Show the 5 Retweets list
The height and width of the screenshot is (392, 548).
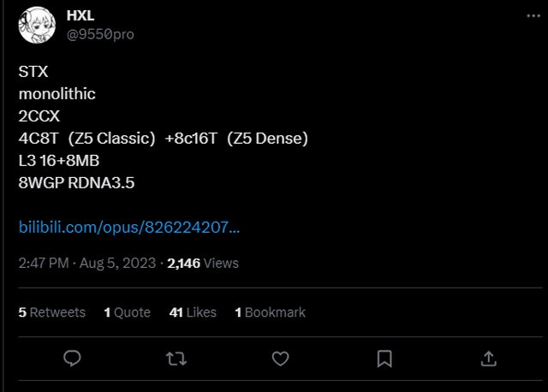[52, 312]
